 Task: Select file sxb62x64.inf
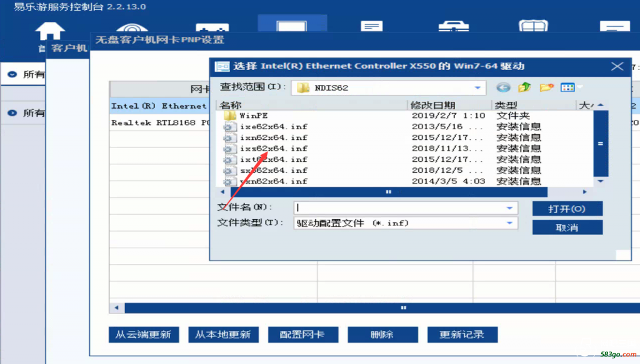(x=274, y=171)
